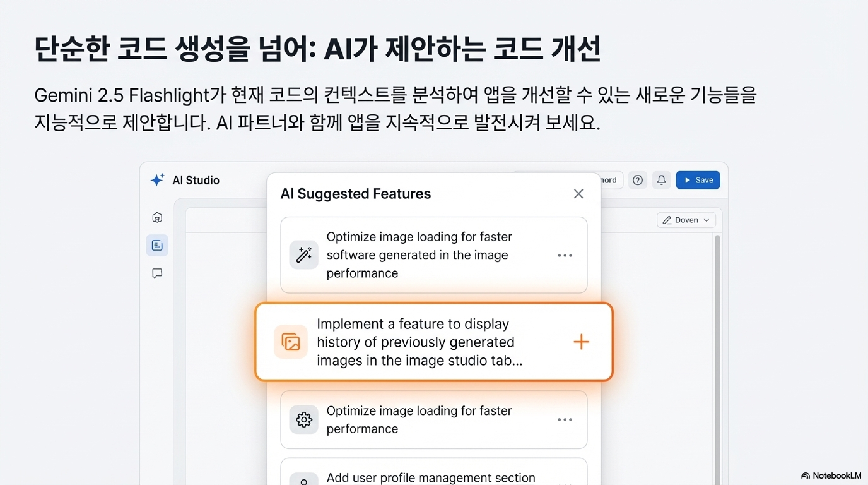
Task: Click the image history stack icon
Action: [x=290, y=342]
